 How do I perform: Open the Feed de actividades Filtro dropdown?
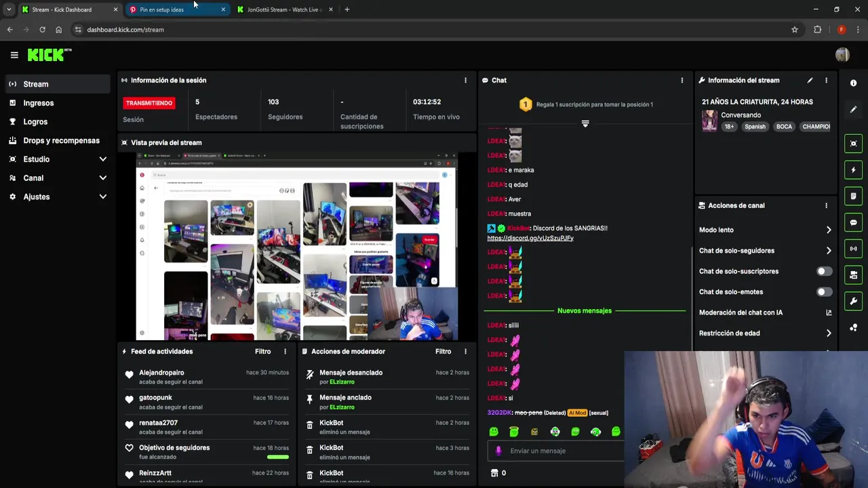click(262, 351)
